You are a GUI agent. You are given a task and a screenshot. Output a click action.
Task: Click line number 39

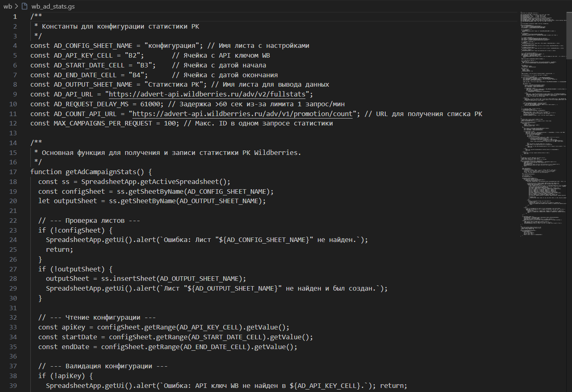13,385
